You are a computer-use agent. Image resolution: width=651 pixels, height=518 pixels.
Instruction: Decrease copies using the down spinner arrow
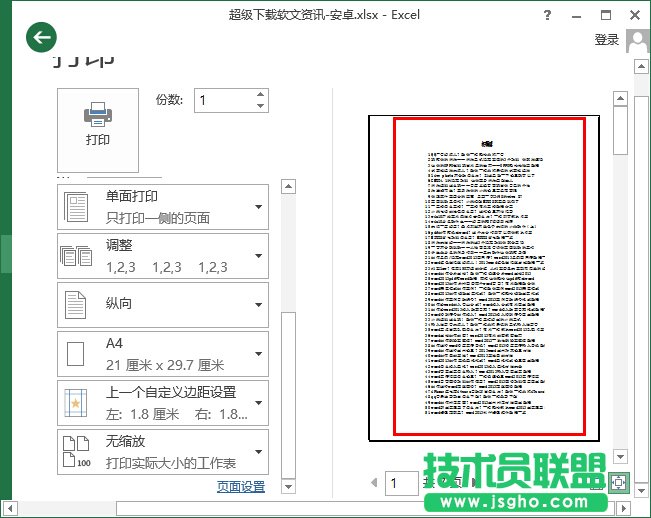261,106
